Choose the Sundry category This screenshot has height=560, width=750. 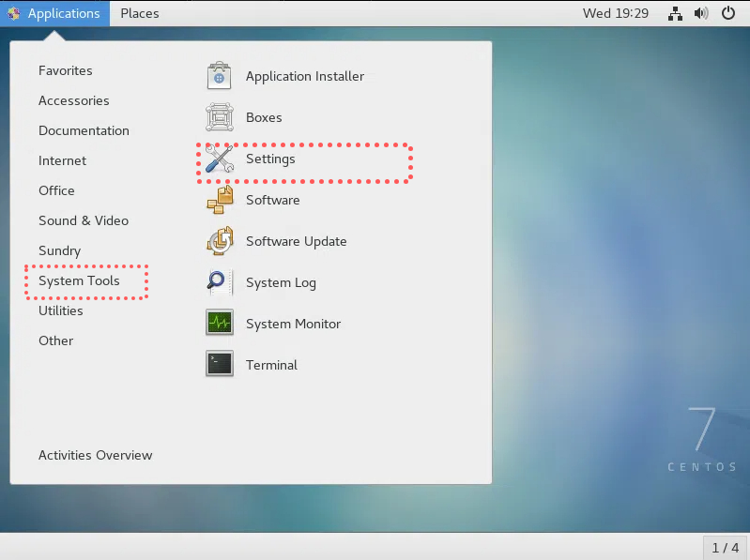(x=60, y=250)
